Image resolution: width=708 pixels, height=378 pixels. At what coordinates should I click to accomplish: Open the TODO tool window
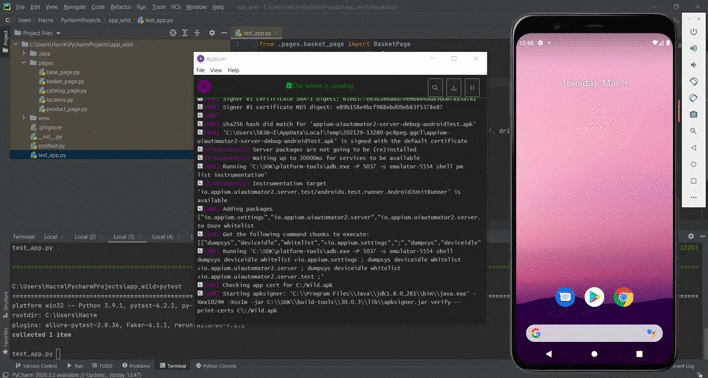pyautogui.click(x=102, y=366)
